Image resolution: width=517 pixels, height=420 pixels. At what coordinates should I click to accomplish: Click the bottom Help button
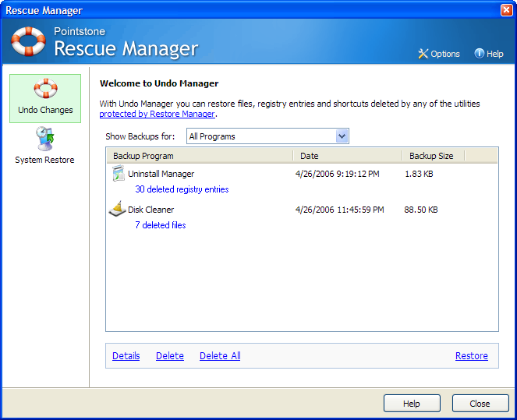pyautogui.click(x=412, y=403)
